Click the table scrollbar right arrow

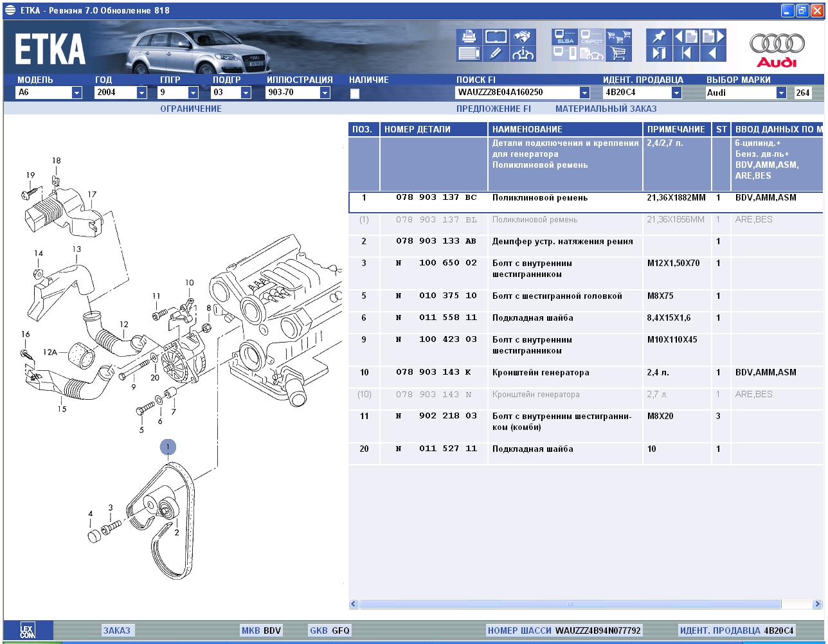click(818, 604)
